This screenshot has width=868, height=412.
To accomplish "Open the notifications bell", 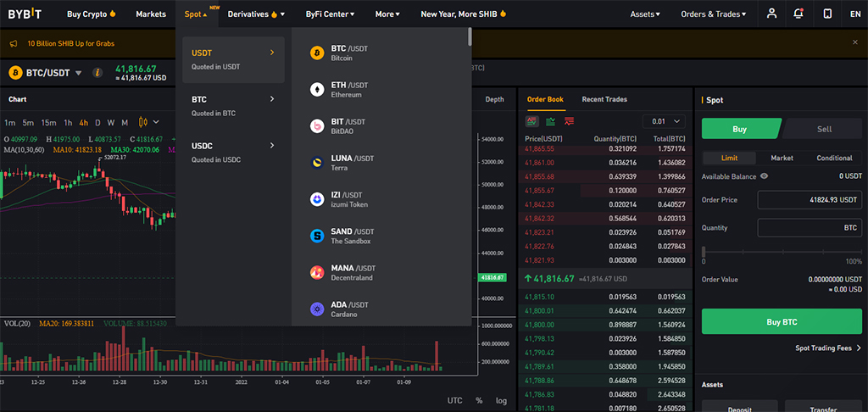I will coord(798,14).
